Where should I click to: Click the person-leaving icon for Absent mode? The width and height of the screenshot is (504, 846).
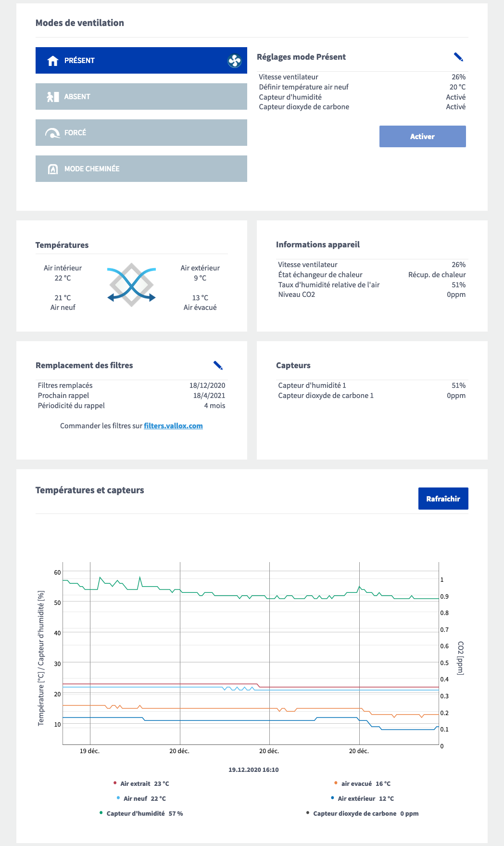52,97
